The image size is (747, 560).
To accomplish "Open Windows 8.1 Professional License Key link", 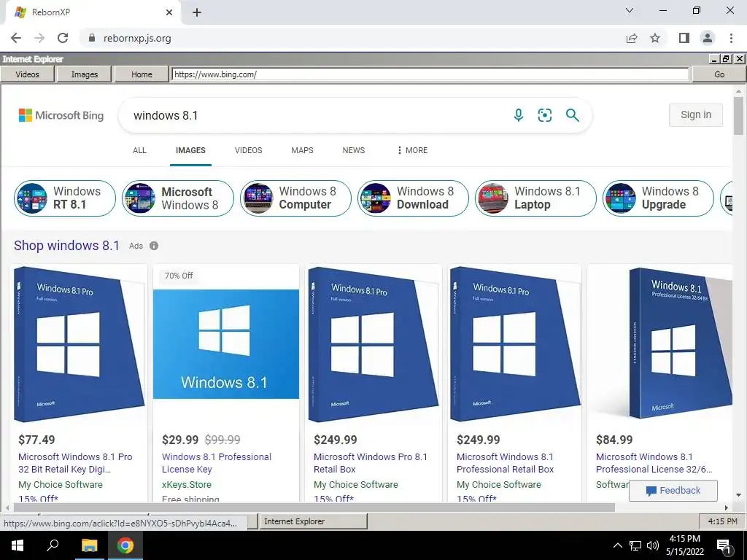I will pos(216,463).
